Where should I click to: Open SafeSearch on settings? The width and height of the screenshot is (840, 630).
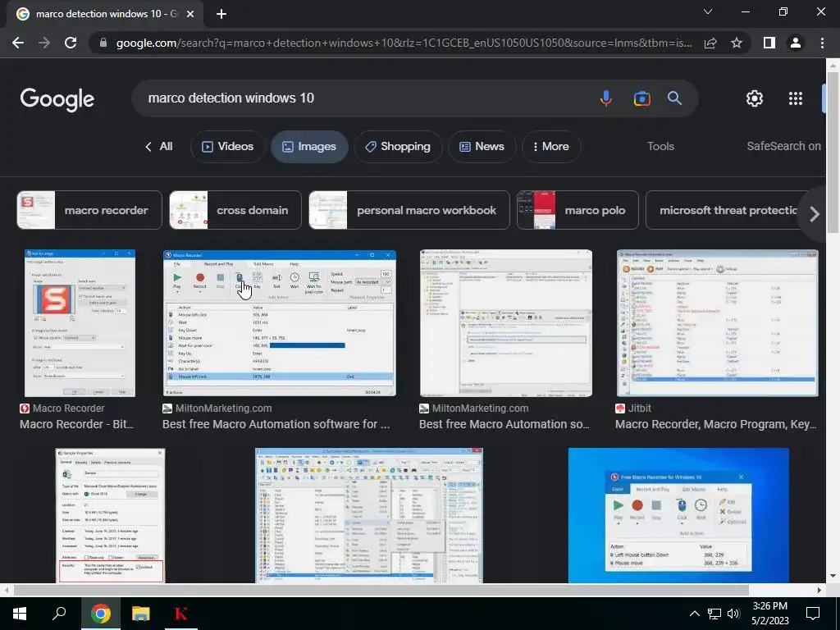point(783,146)
